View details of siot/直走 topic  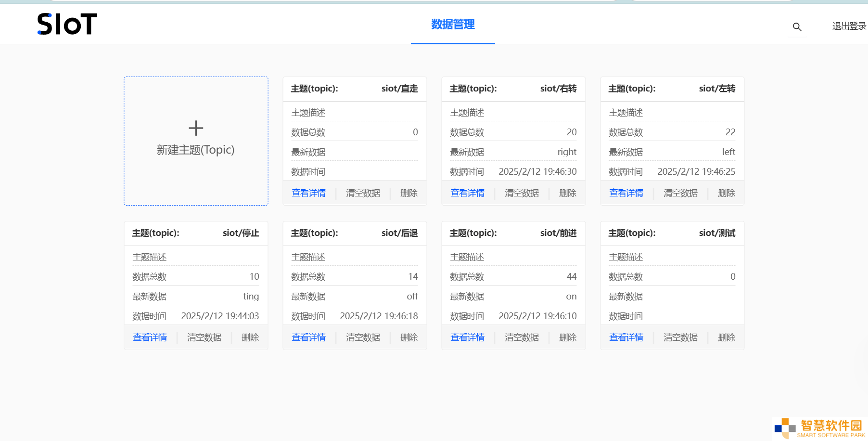tap(308, 193)
